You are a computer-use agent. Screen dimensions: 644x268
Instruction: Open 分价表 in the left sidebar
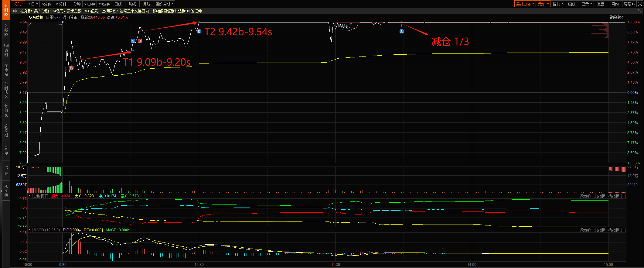click(6, 110)
